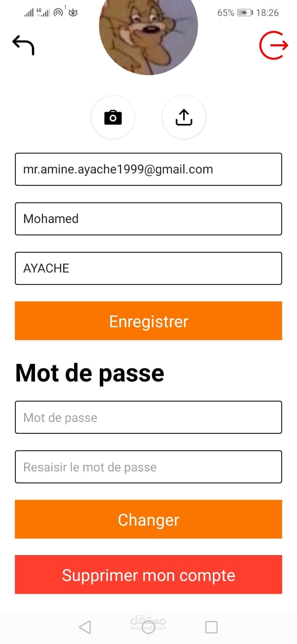Tap the eye comfort status icon
Image resolution: width=297 pixels, height=644 pixels.
pyautogui.click(x=73, y=13)
